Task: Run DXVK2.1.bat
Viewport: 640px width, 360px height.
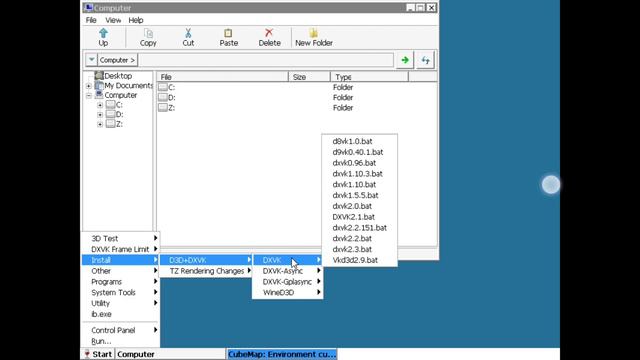Action: [360, 217]
